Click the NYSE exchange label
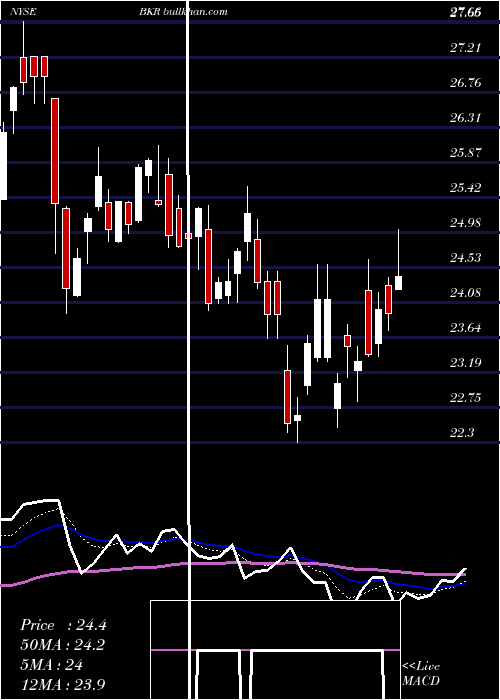This screenshot has width=500, height=700. click(x=22, y=11)
